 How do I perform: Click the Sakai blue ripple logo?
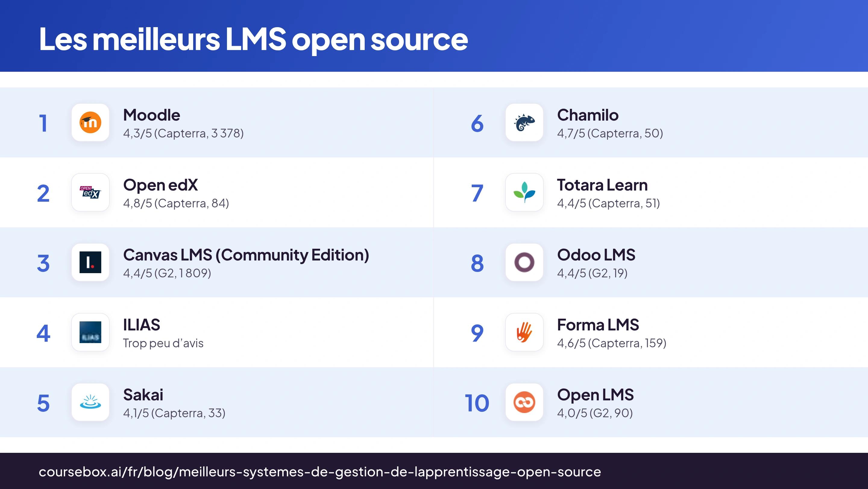pos(90,402)
